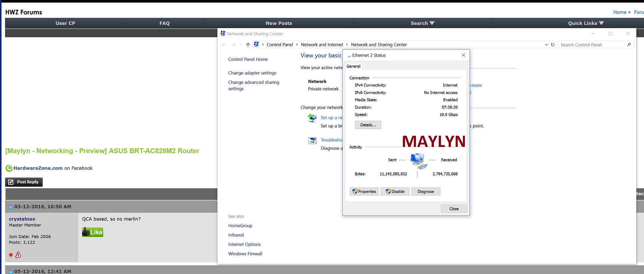Screen dimensions: 644x274
Task: Open Windows Firewall link
Action: (x=245, y=254)
